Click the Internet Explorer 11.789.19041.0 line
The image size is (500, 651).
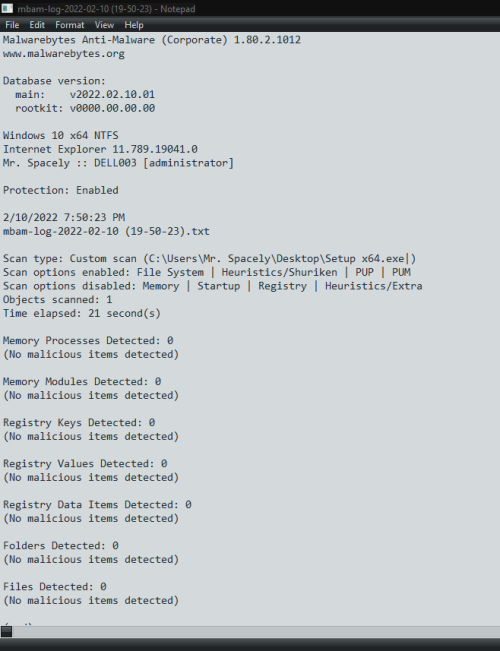100,149
